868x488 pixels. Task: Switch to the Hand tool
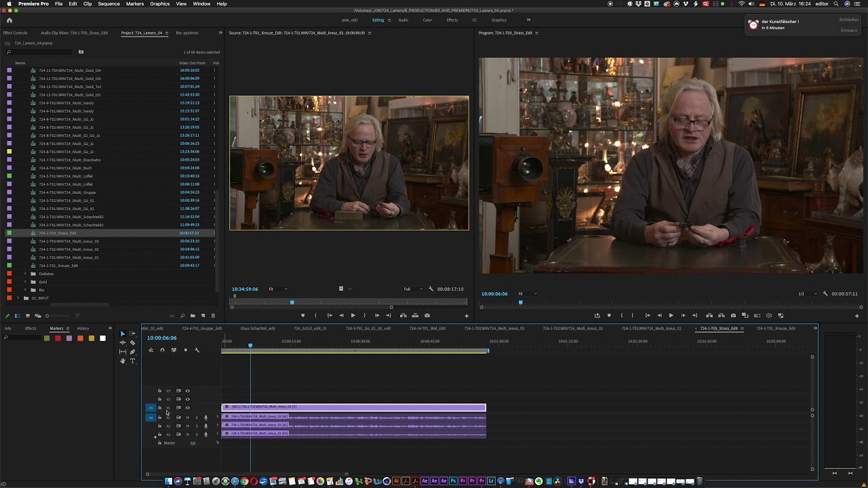coord(123,361)
